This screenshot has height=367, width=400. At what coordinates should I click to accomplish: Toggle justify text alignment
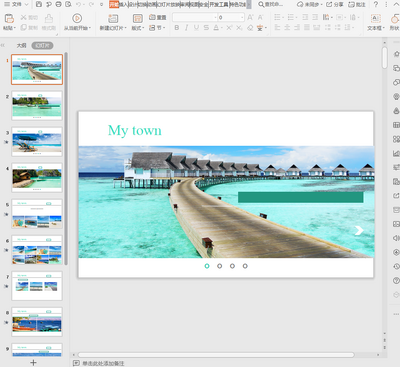[307, 28]
